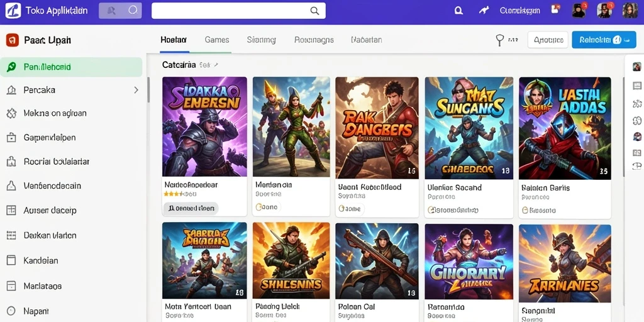Open the white search icon in header
The width and height of the screenshot is (644, 322).
[458, 11]
